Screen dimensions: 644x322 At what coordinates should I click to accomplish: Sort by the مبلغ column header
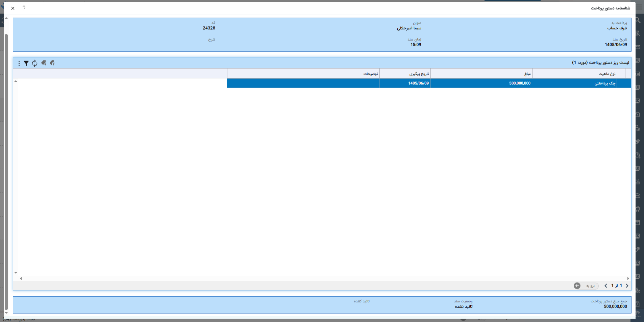pyautogui.click(x=481, y=74)
